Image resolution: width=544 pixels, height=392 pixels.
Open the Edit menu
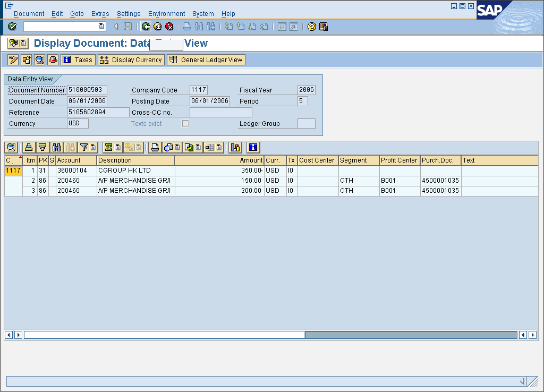click(57, 13)
